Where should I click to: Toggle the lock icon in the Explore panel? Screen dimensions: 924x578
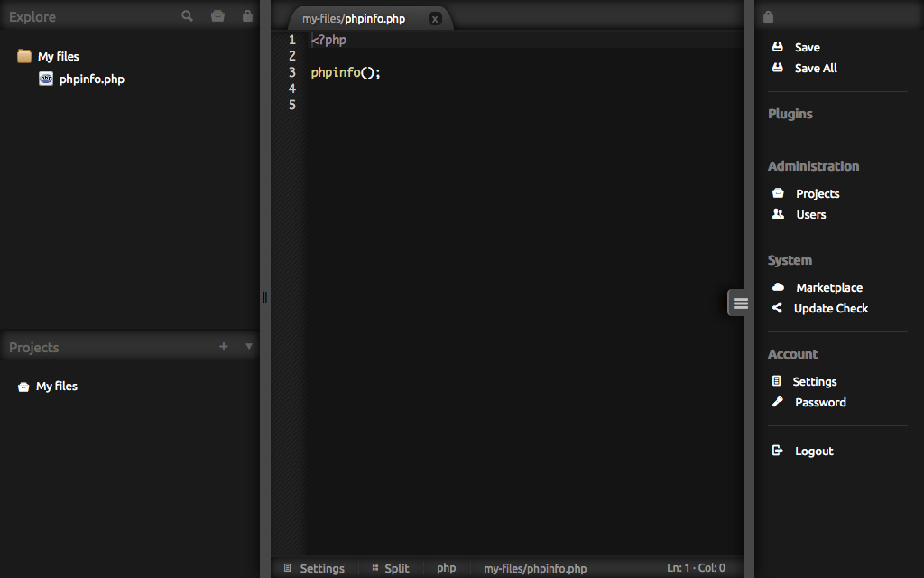(247, 15)
